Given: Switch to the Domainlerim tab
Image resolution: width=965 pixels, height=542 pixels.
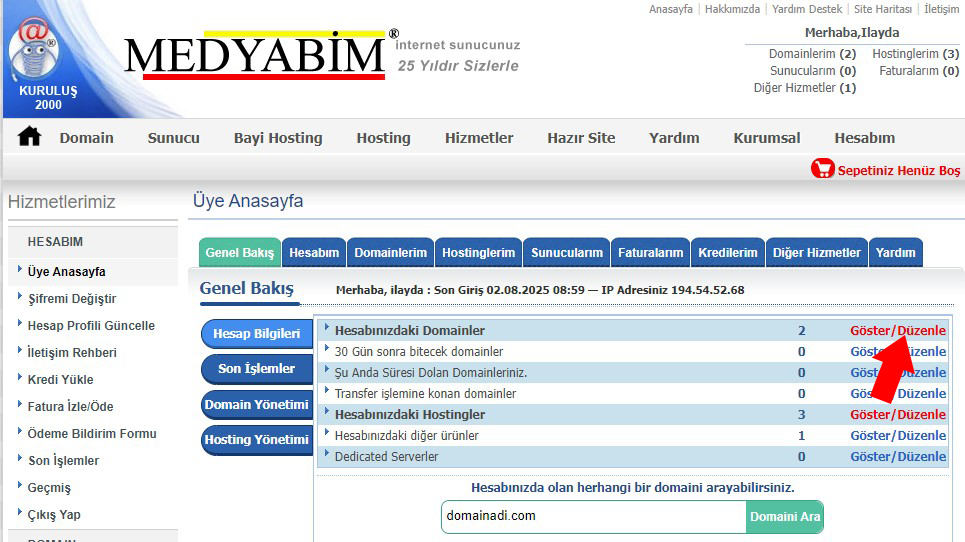Looking at the screenshot, I should pos(390,252).
